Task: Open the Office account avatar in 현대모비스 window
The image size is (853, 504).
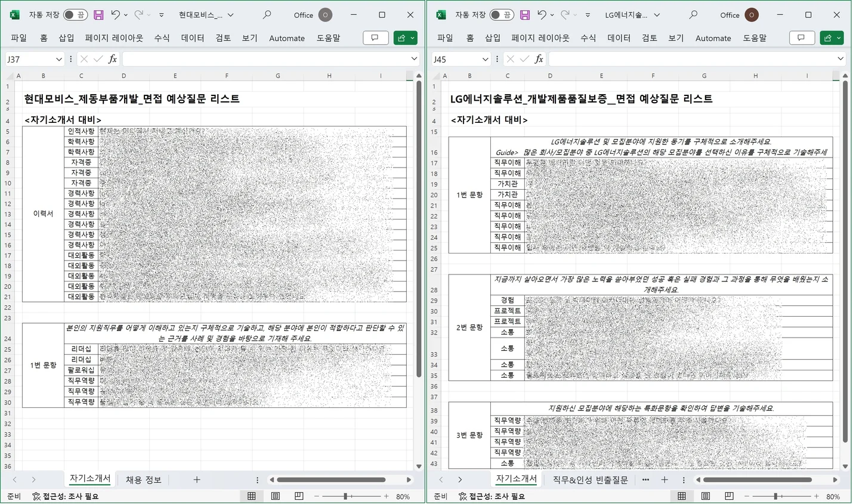Action: [x=325, y=15]
